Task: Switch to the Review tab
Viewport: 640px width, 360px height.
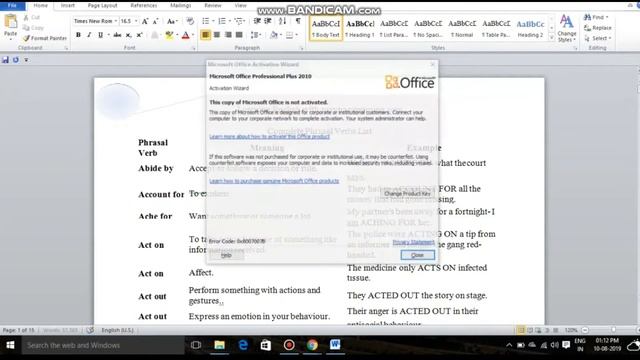Action: pyautogui.click(x=213, y=6)
